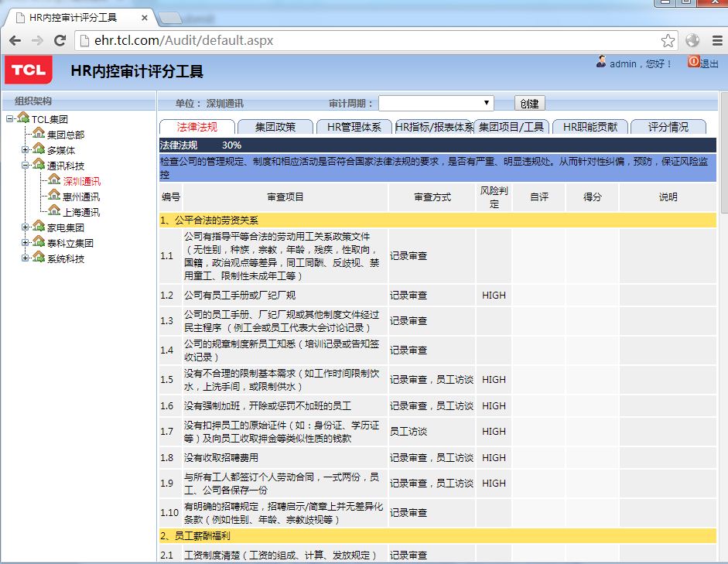Select 上海通讯 in the tree
728x564 pixels.
click(81, 213)
